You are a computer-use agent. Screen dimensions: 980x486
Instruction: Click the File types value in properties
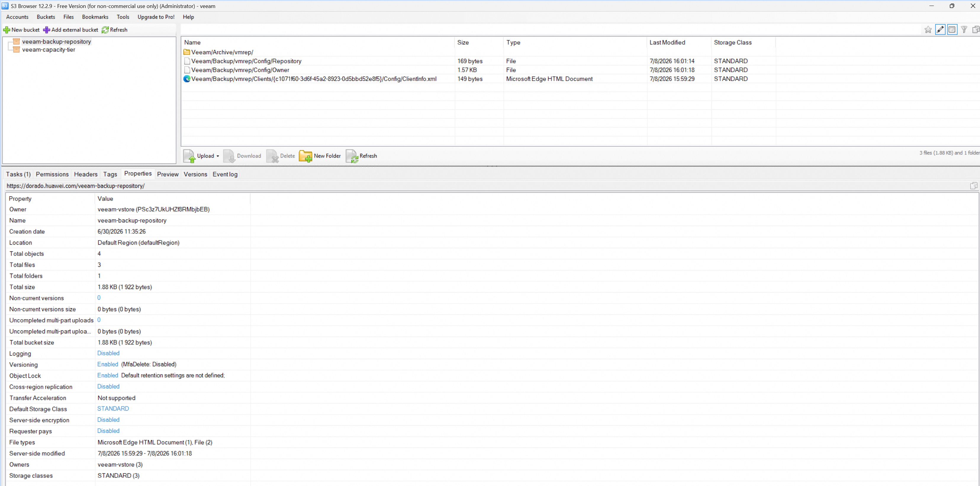pos(155,442)
